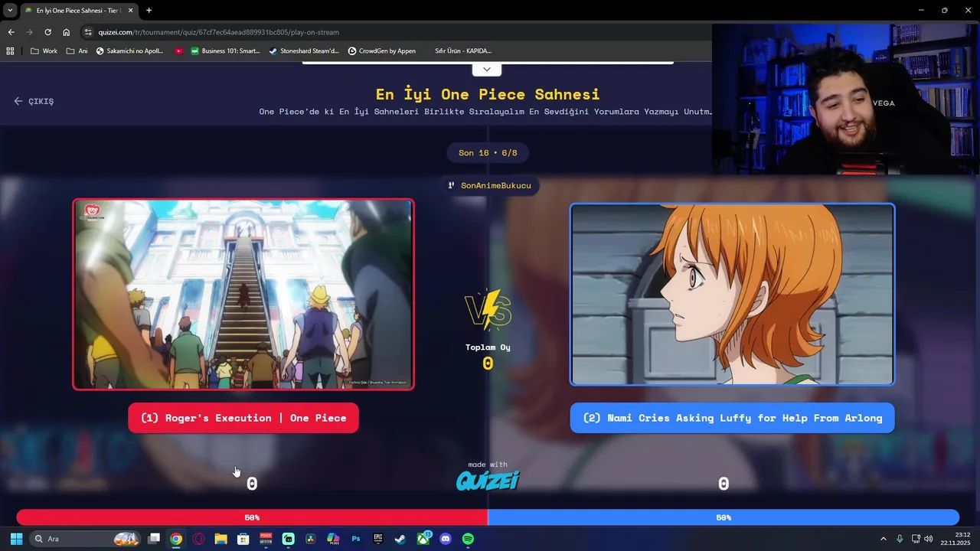Viewport: 980px width, 551px height.
Task: Click the blue 50% vote progress bar
Action: coord(724,517)
